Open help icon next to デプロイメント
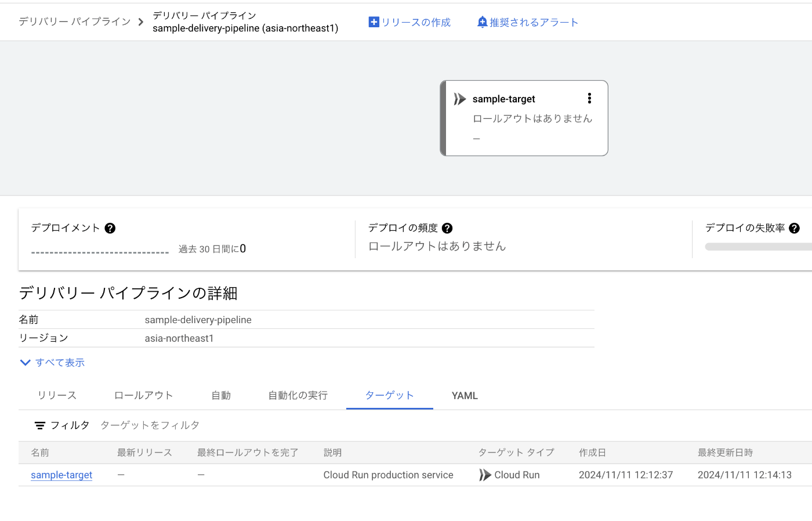Image resolution: width=812 pixels, height=521 pixels. tap(110, 228)
